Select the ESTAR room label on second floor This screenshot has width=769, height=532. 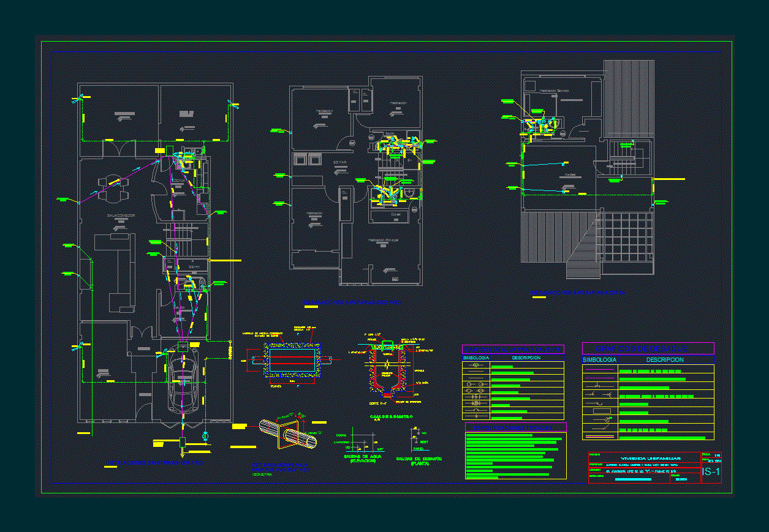coord(340,163)
